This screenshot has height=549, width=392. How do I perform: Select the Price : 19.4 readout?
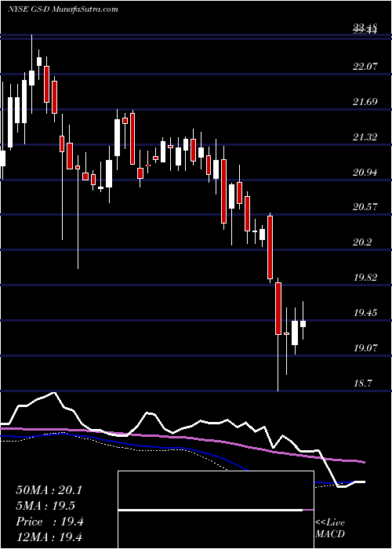click(x=49, y=522)
